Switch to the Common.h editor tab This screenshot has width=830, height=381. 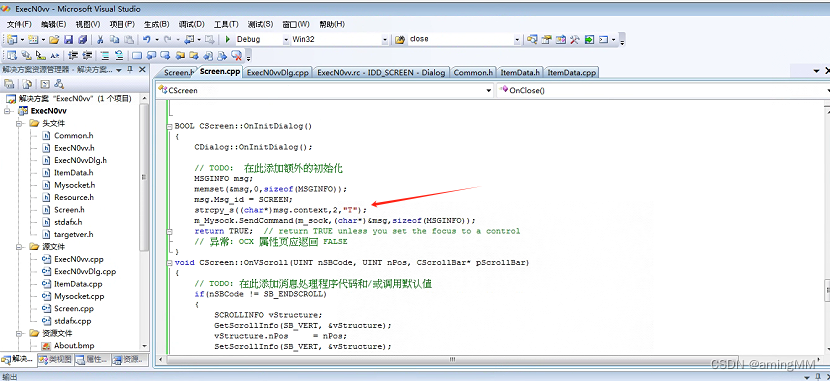click(x=473, y=73)
